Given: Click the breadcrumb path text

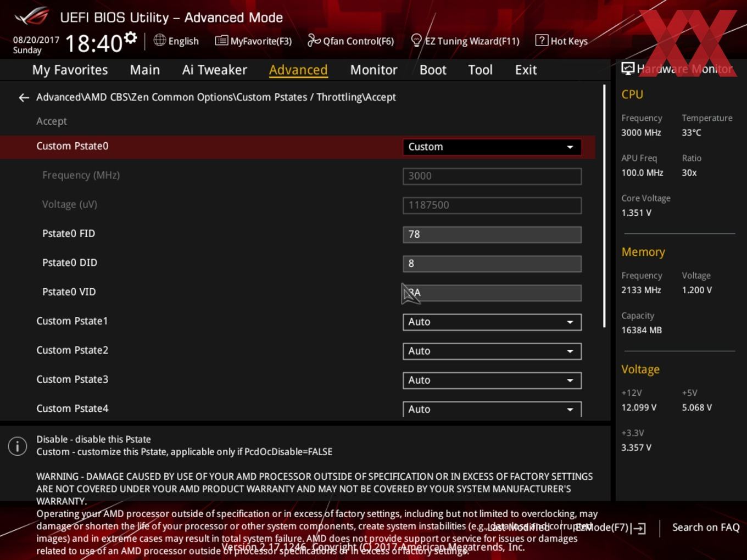Looking at the screenshot, I should pos(216,97).
